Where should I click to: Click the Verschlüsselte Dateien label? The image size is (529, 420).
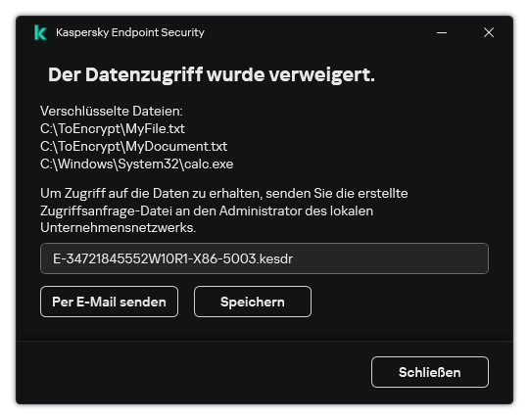pyautogui.click(x=112, y=111)
